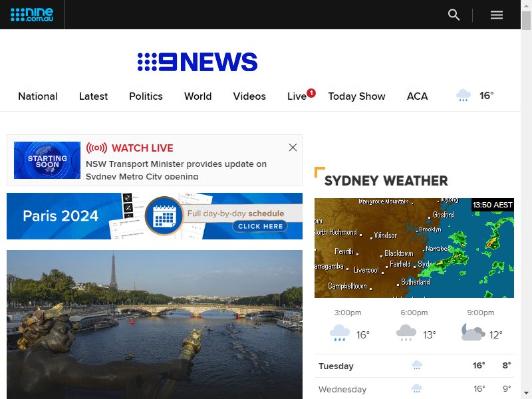Screen dimensions: 532x399
Task: Click the calendar icon in Paris 2024 banner
Action: click(164, 216)
